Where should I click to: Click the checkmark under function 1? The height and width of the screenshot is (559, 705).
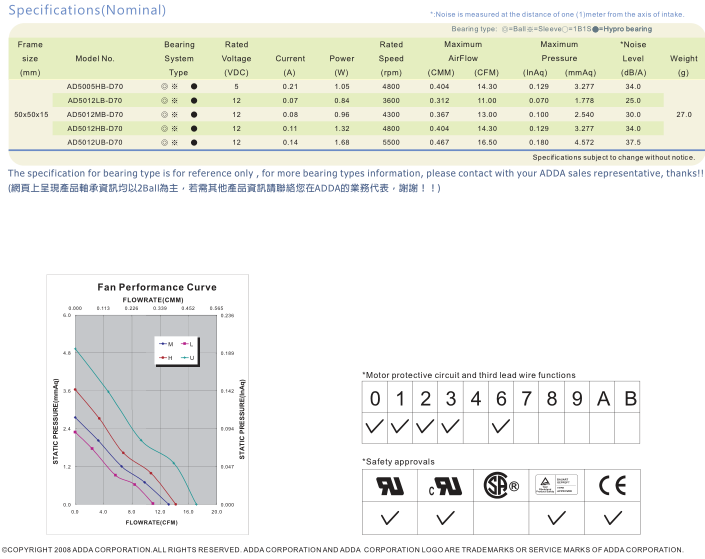pyautogui.click(x=400, y=426)
